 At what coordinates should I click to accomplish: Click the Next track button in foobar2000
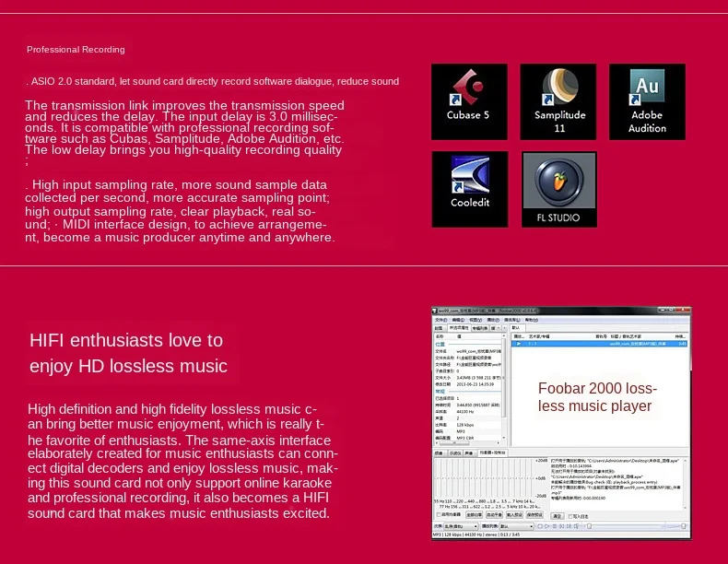point(569,526)
